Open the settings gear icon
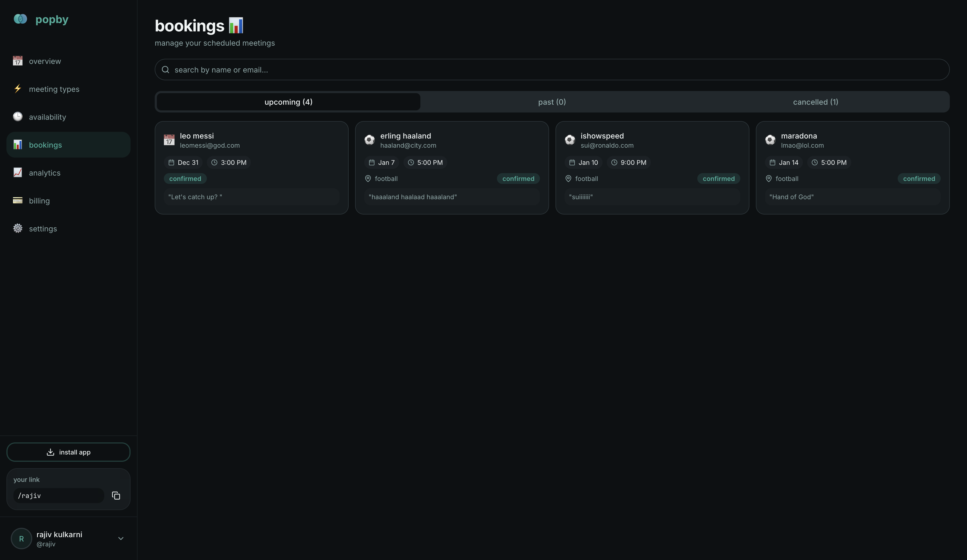Screen dimensions: 967x560 (18, 228)
